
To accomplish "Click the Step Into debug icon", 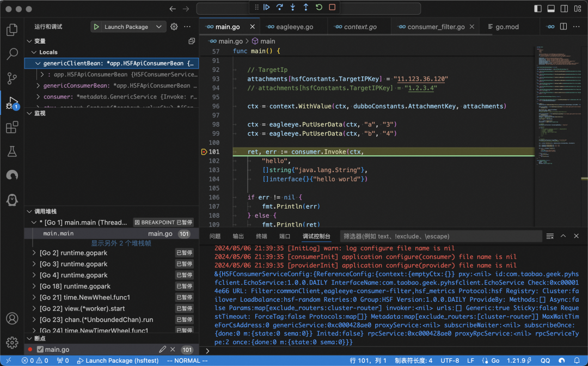I will pos(293,8).
